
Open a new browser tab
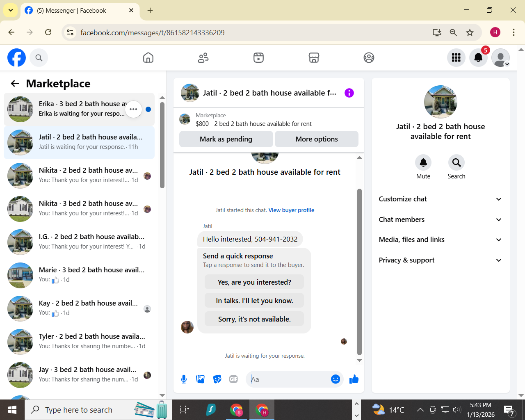[150, 11]
